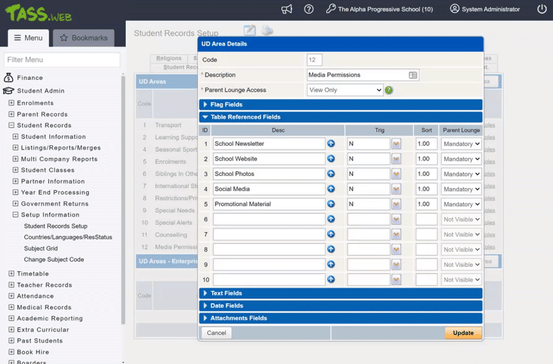Collapse the Student Records tree node
553x364 pixels.
click(11, 125)
